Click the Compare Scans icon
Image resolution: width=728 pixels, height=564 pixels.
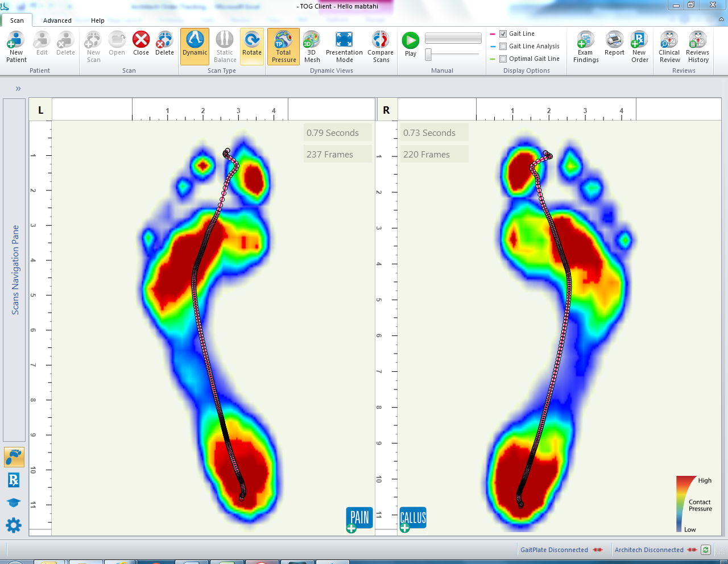coord(380,47)
